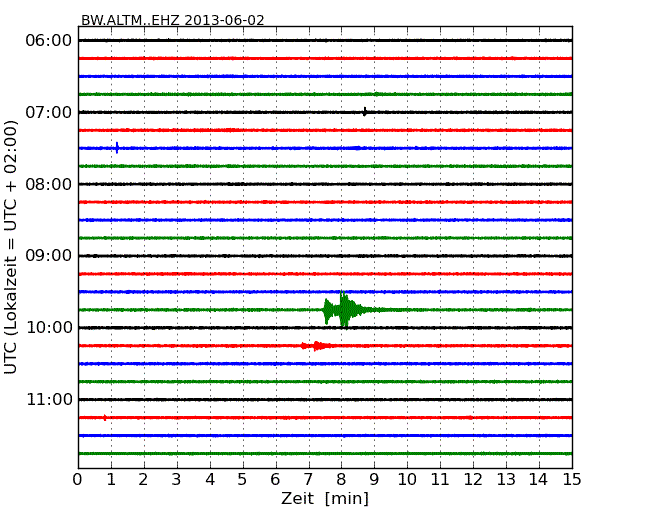Click the plot title BW.ALTM..EHZ 2013-06-02

tap(172, 20)
